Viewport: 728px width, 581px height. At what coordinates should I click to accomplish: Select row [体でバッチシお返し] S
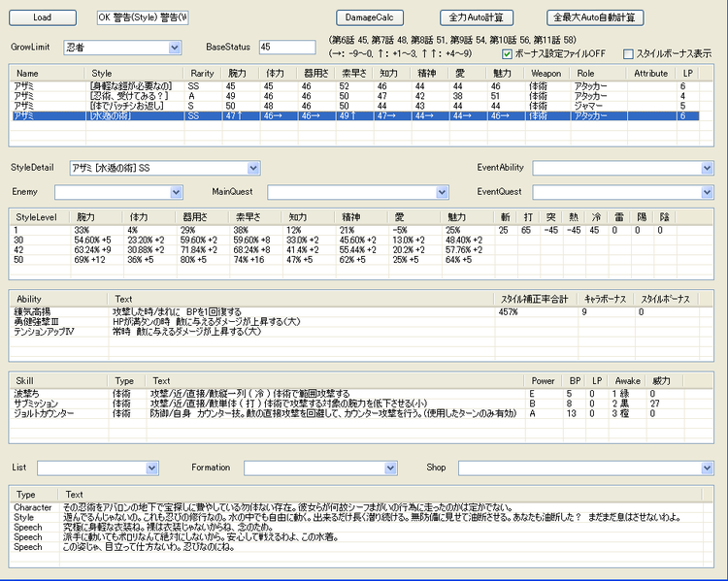pyautogui.click(x=355, y=106)
